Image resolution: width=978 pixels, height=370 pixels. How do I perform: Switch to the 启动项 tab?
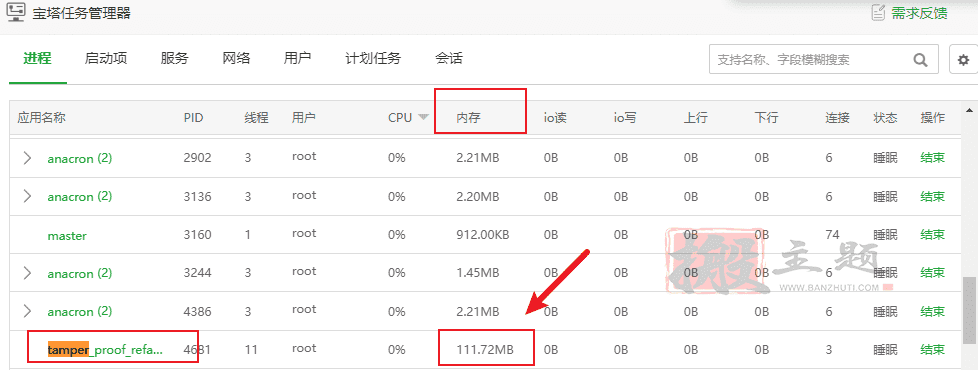106,59
